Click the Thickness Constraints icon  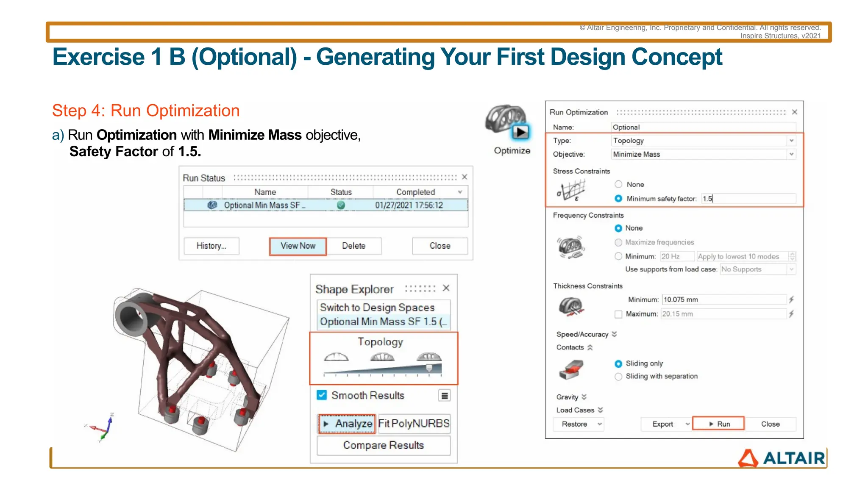571,306
